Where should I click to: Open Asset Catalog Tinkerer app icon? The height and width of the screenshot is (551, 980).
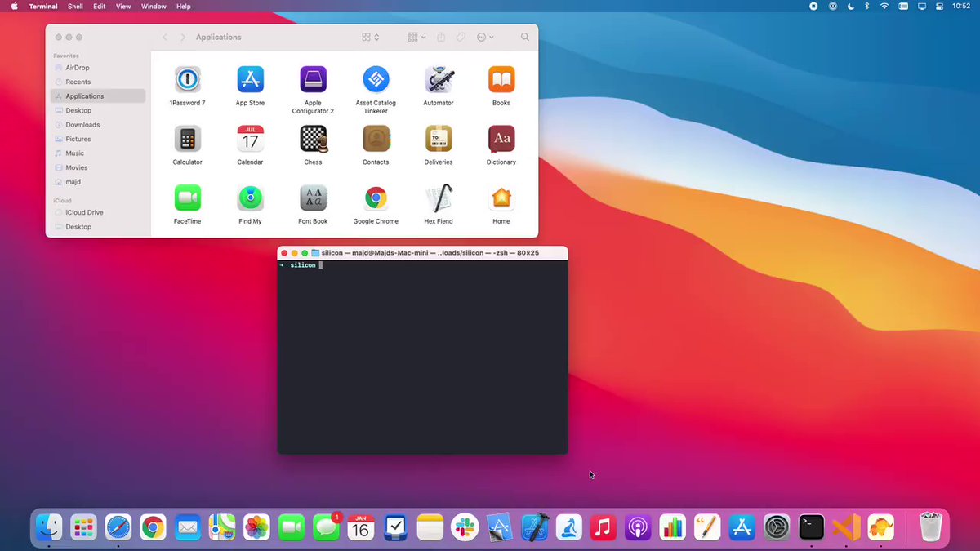[x=376, y=80]
